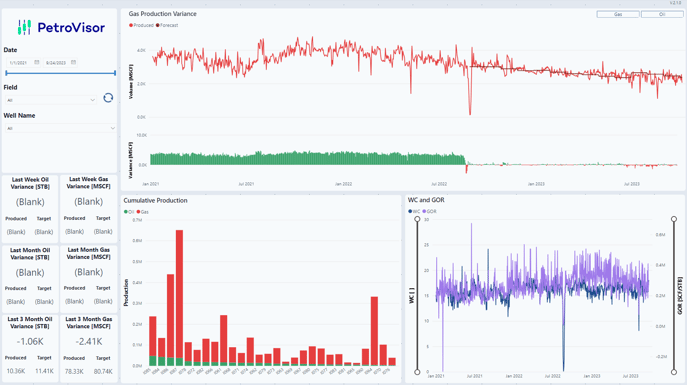Image resolution: width=687 pixels, height=385 pixels.
Task: Grab bottom handle of GOR axis zoom slider
Action: [x=674, y=372]
